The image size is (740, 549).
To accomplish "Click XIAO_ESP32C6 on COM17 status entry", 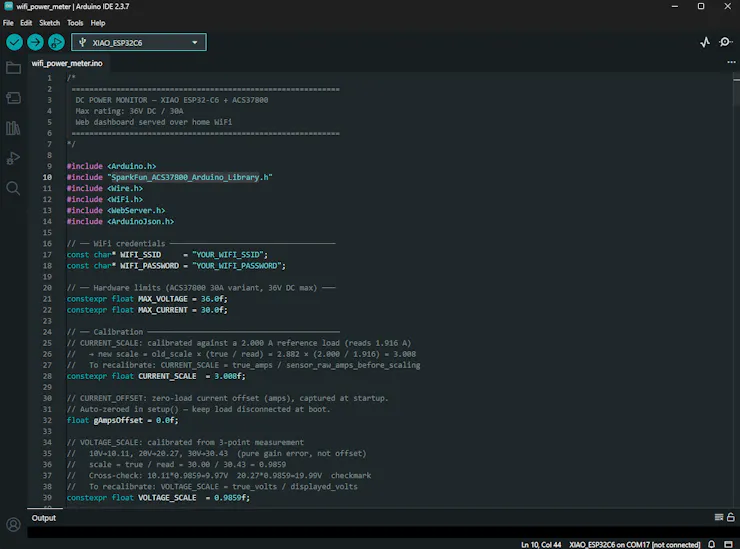I will tap(634, 545).
